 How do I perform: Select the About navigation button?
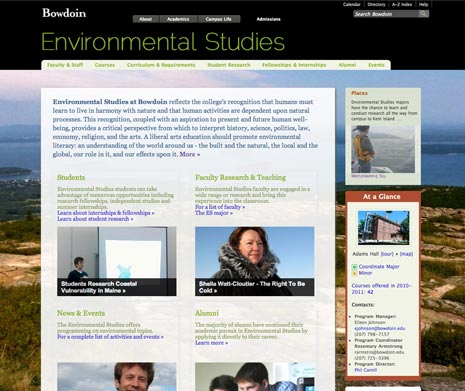146,19
